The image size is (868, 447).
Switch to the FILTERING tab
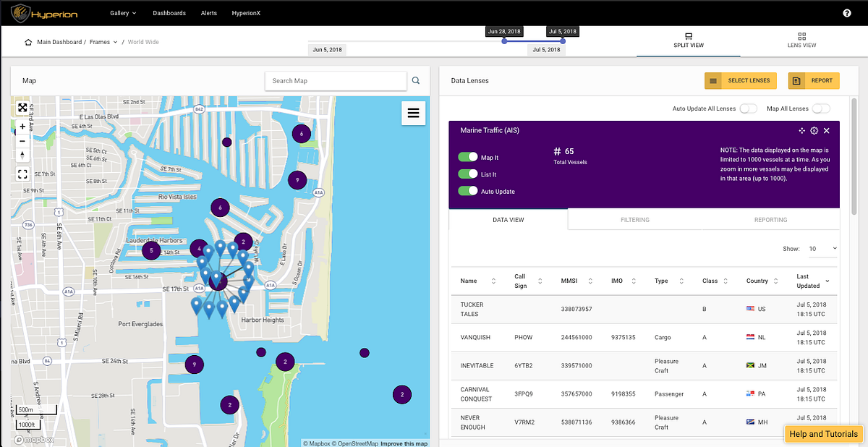(634, 219)
